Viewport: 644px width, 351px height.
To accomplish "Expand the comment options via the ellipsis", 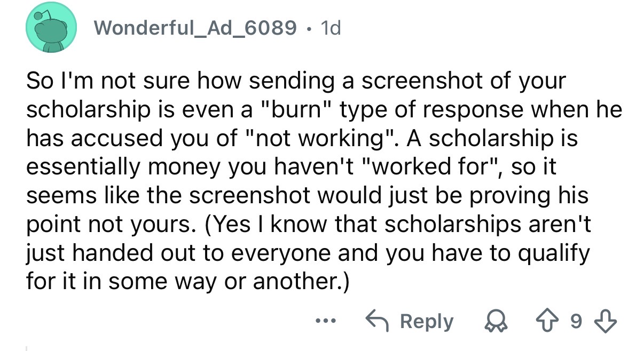I will pyautogui.click(x=325, y=321).
